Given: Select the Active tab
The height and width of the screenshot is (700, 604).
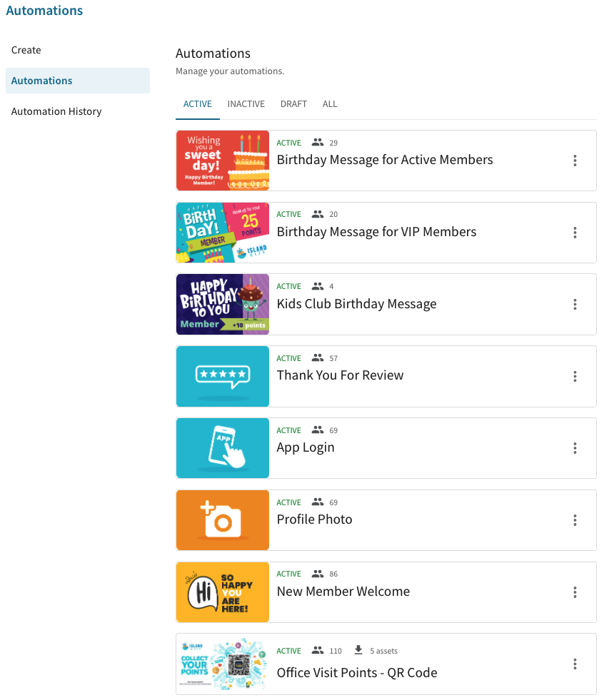Looking at the screenshot, I should [x=198, y=104].
